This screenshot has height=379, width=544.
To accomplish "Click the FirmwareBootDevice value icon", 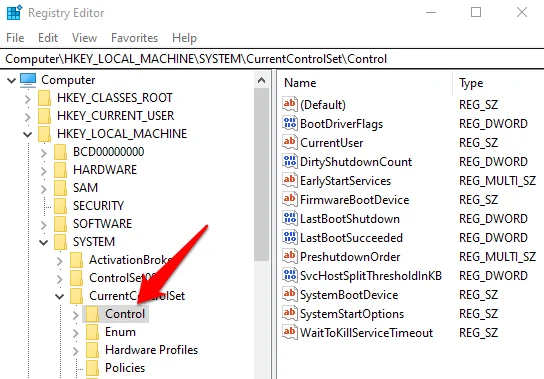I will (290, 199).
